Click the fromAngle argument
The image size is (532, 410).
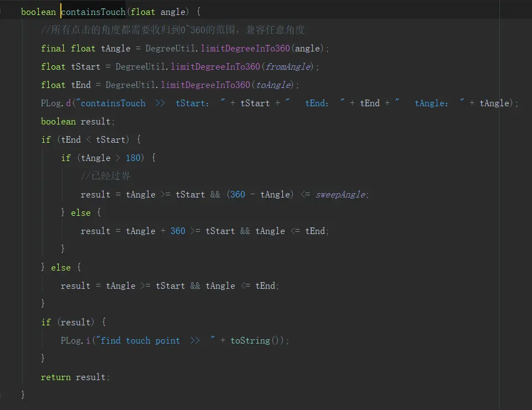[288, 67]
